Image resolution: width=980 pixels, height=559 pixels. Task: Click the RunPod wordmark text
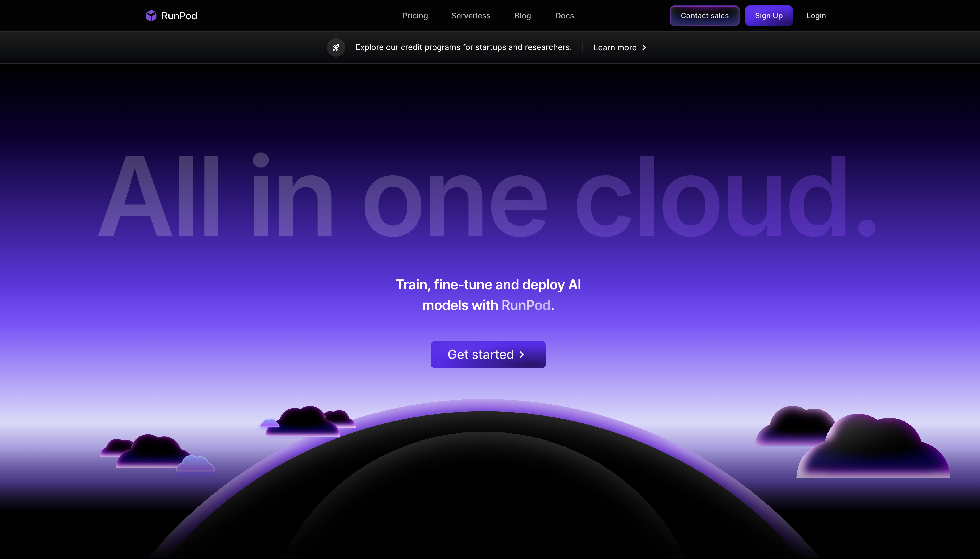[x=179, y=16]
